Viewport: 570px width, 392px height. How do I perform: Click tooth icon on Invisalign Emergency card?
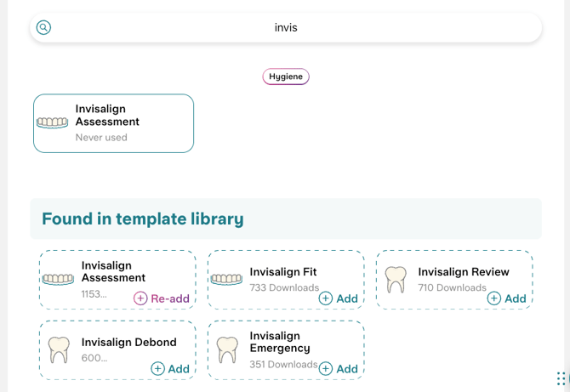point(227,349)
